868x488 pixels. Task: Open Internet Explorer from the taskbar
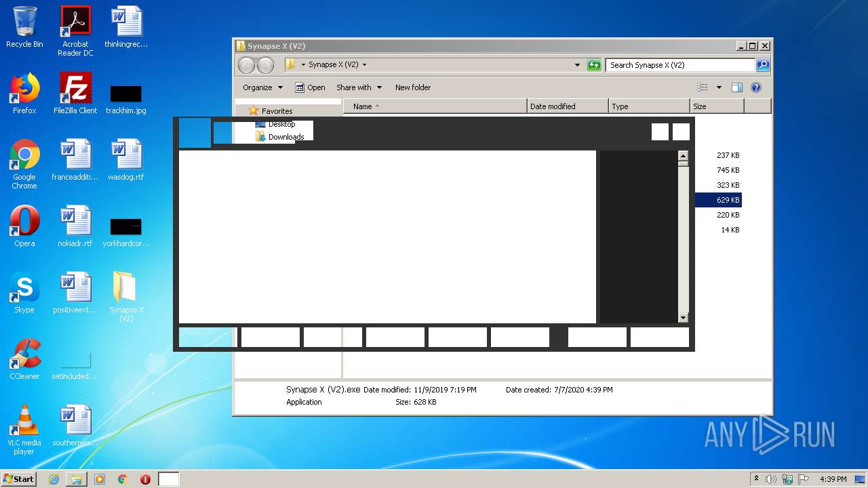coord(54,479)
